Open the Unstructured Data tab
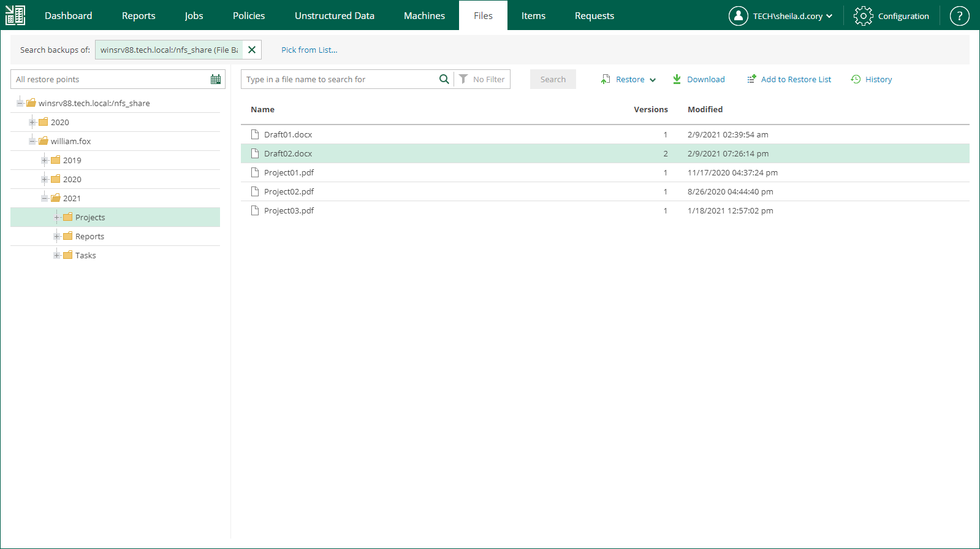 coord(334,16)
